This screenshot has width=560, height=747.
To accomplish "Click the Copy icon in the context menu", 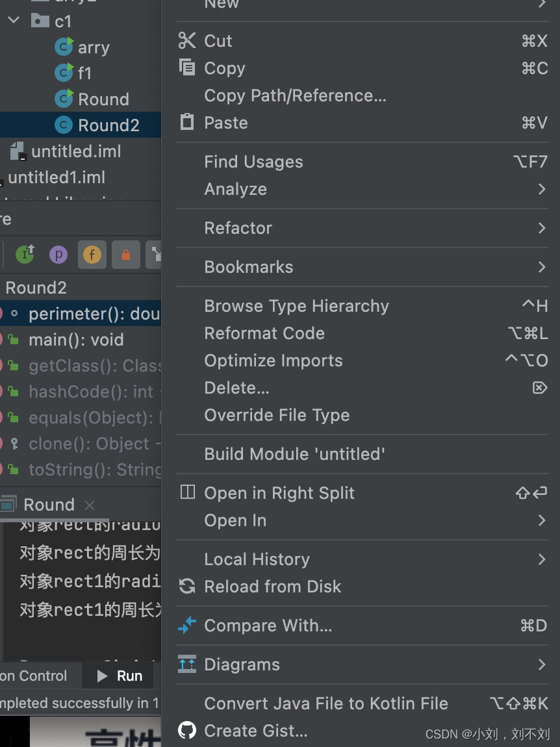I will pos(186,68).
